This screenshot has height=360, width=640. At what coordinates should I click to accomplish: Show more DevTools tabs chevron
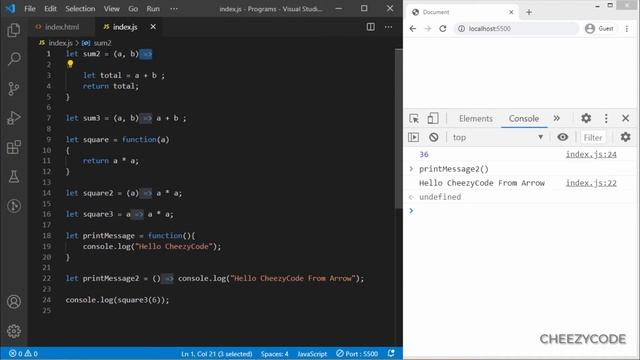pyautogui.click(x=556, y=118)
